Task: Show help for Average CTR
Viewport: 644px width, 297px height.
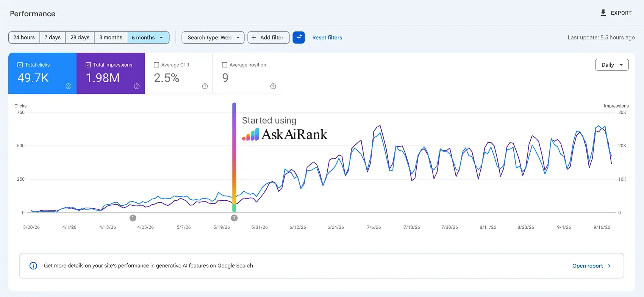Action: point(205,86)
